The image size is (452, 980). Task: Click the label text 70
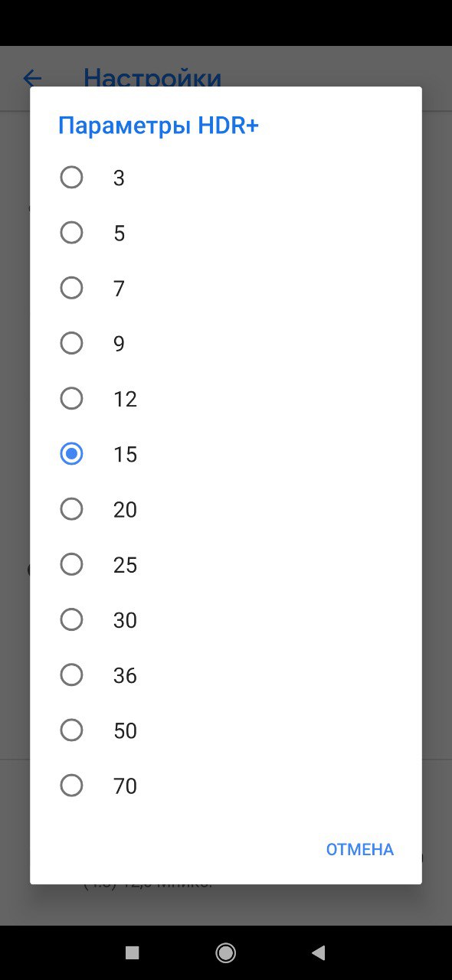point(125,786)
